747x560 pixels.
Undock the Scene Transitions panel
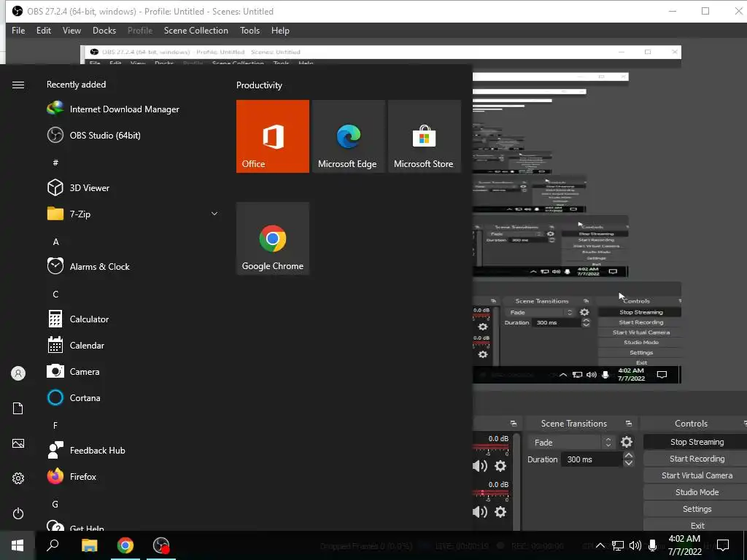(x=628, y=424)
